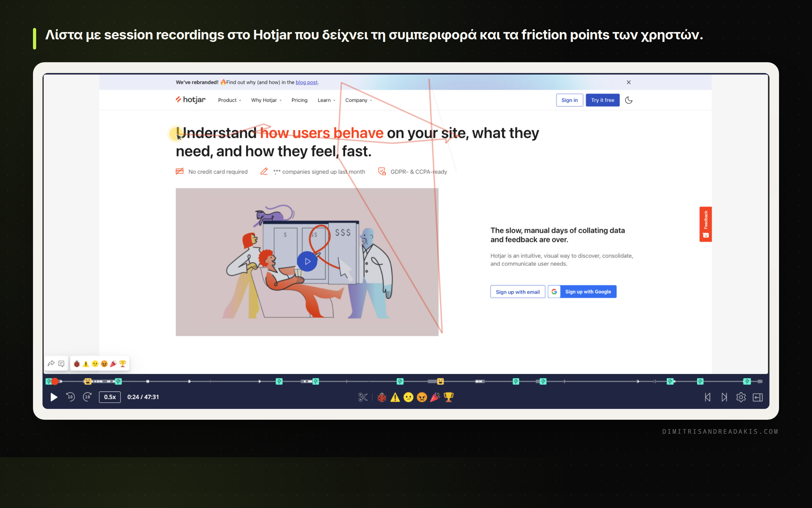Click the warning sign in the floating toolbar
Screen dimensions: 812x508
tap(86, 364)
